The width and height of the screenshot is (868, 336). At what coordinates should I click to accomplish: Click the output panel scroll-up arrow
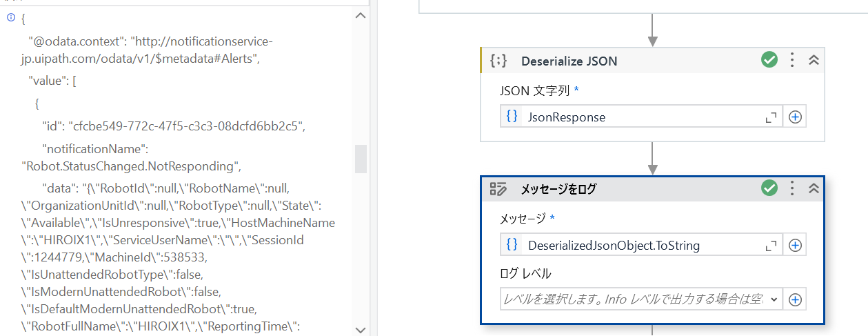click(x=361, y=17)
